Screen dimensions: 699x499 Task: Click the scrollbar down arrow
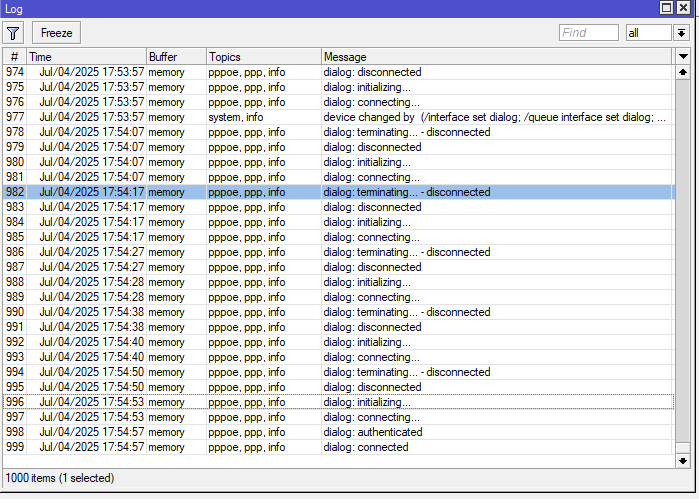pyautogui.click(x=683, y=461)
